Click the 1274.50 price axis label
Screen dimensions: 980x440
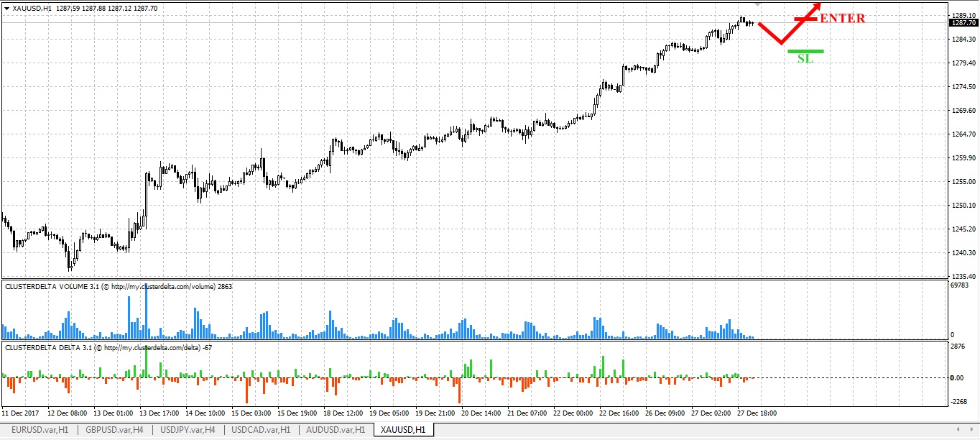[963, 87]
